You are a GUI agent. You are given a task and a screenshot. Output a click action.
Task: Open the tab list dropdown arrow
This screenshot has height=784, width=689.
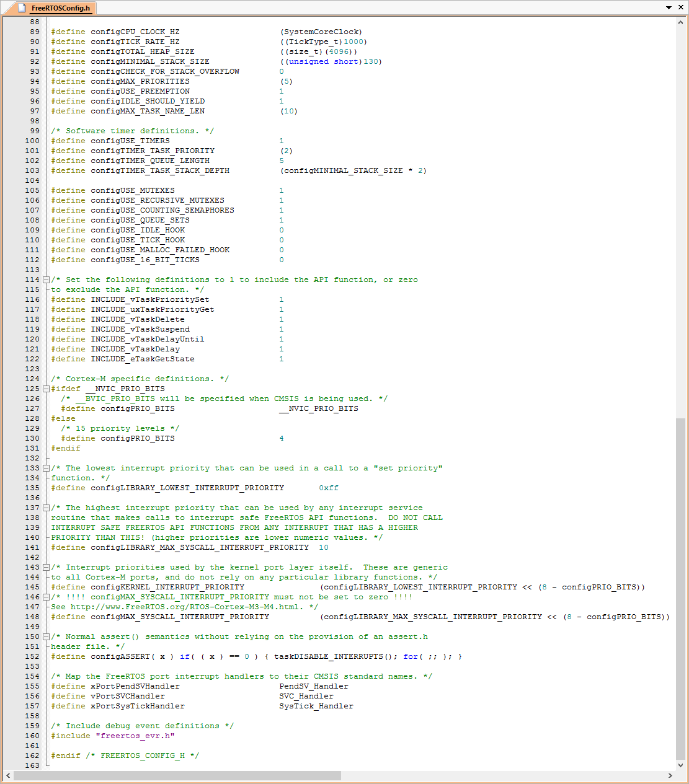(669, 8)
